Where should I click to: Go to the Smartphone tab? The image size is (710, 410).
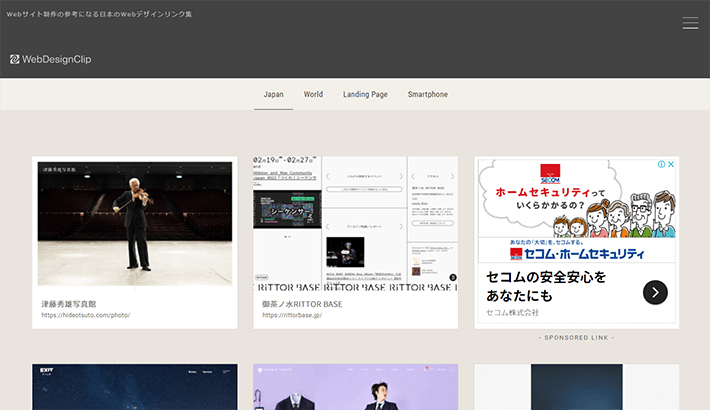427,94
